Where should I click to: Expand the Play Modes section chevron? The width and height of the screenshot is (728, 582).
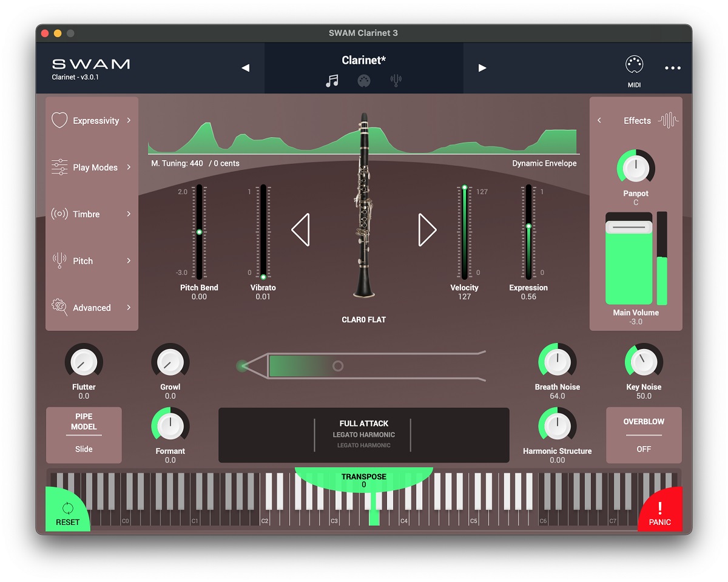129,167
